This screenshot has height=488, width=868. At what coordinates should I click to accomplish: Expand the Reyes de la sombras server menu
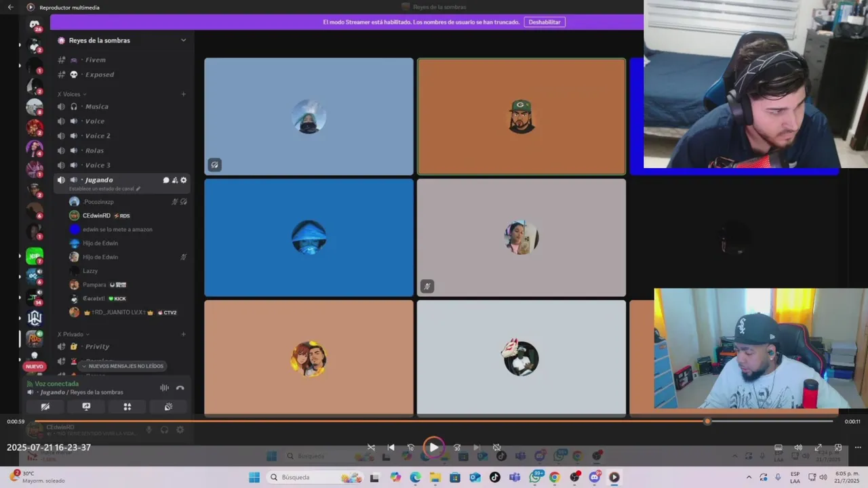(x=183, y=40)
